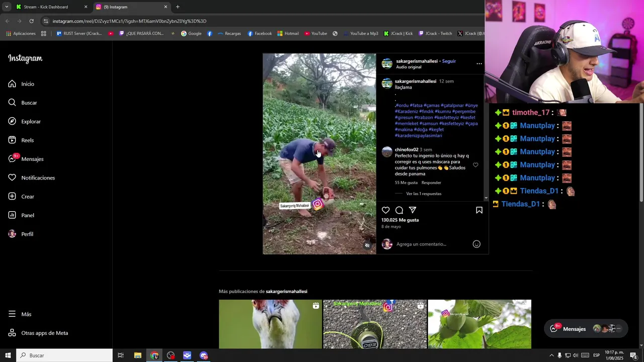Like the reel with heart icon
The width and height of the screenshot is (644, 362).
point(385,210)
